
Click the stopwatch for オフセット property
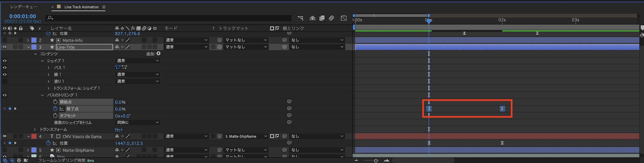(55, 116)
